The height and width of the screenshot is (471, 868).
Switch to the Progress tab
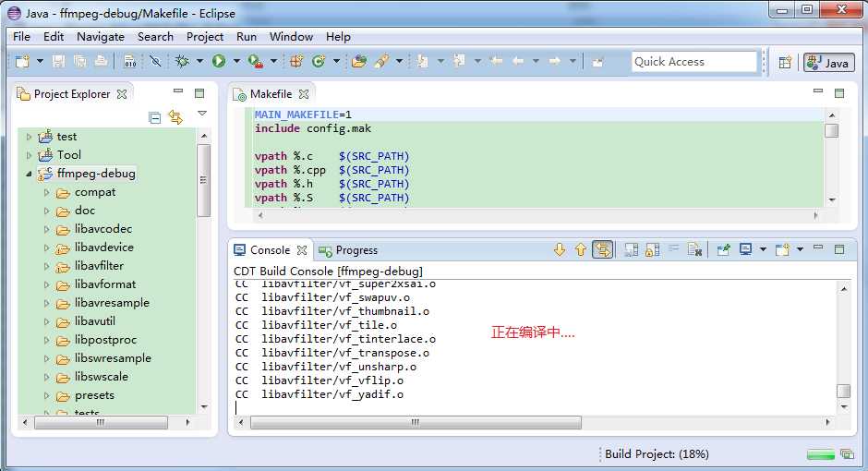349,250
